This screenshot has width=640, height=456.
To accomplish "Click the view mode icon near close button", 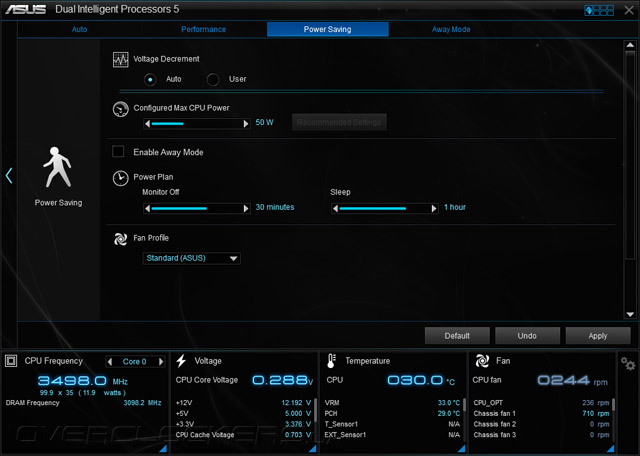I will pos(599,10).
